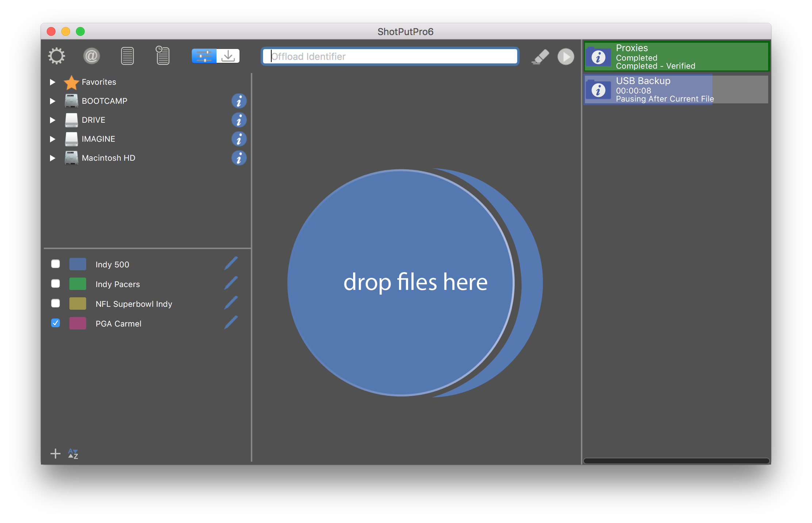Image resolution: width=812 pixels, height=523 pixels.
Task: Open the log list icon
Action: pyautogui.click(x=127, y=56)
